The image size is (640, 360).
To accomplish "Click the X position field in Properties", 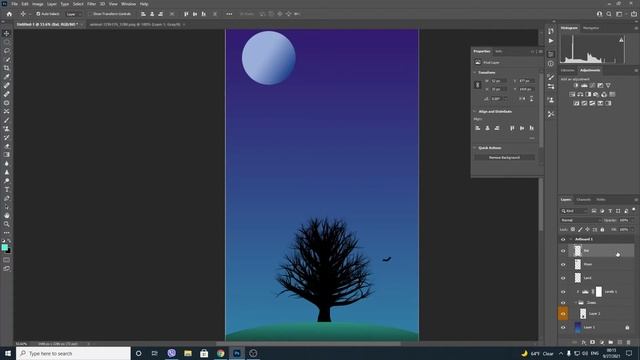I will [527, 81].
